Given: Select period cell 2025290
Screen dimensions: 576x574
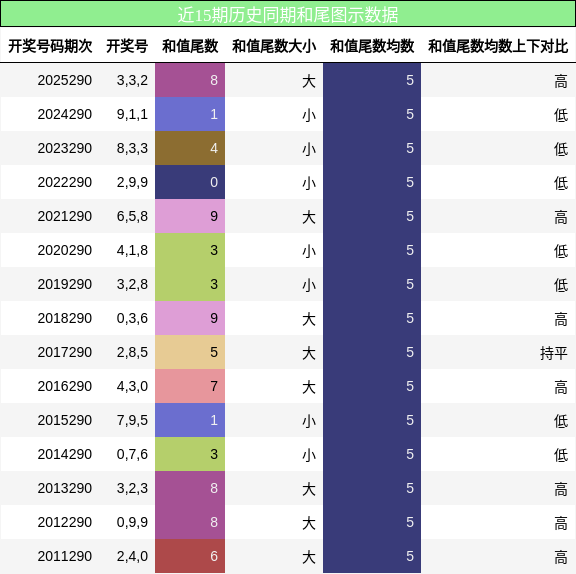Looking at the screenshot, I should [65, 80].
